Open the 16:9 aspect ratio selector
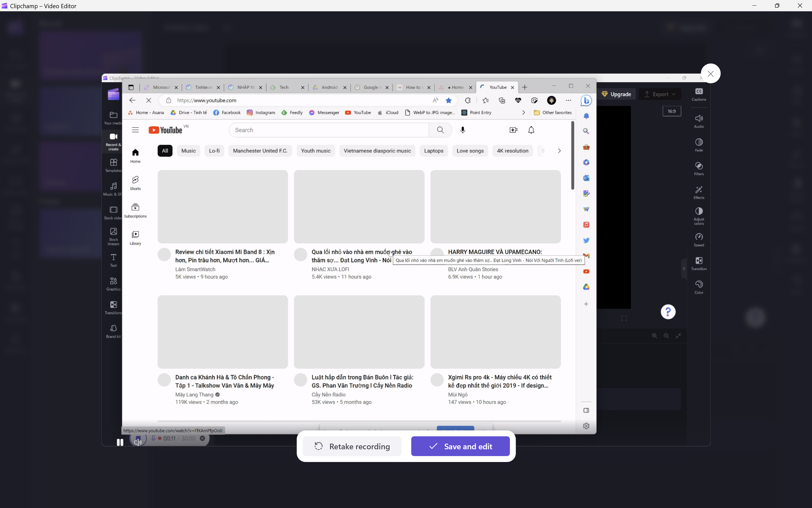Screen dimensions: 812x508 (672, 111)
